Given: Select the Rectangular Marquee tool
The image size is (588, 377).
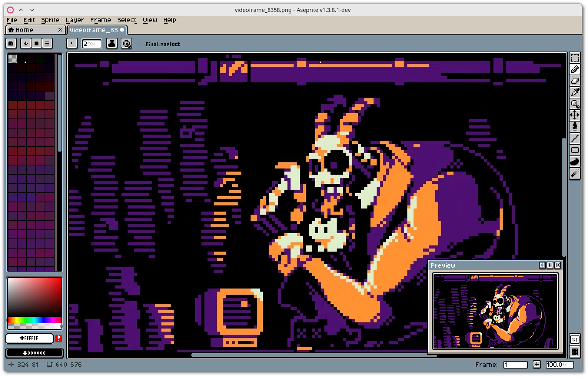Looking at the screenshot, I should click(575, 58).
